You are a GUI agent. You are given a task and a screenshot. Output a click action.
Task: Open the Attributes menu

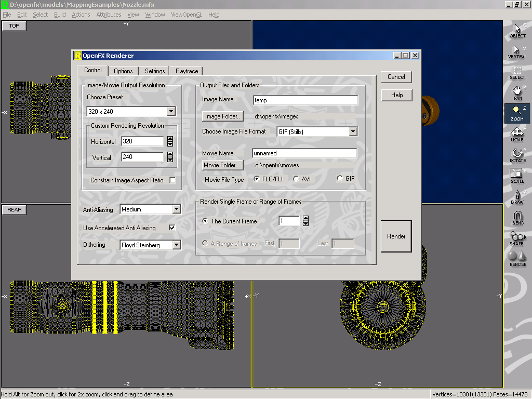coord(109,15)
